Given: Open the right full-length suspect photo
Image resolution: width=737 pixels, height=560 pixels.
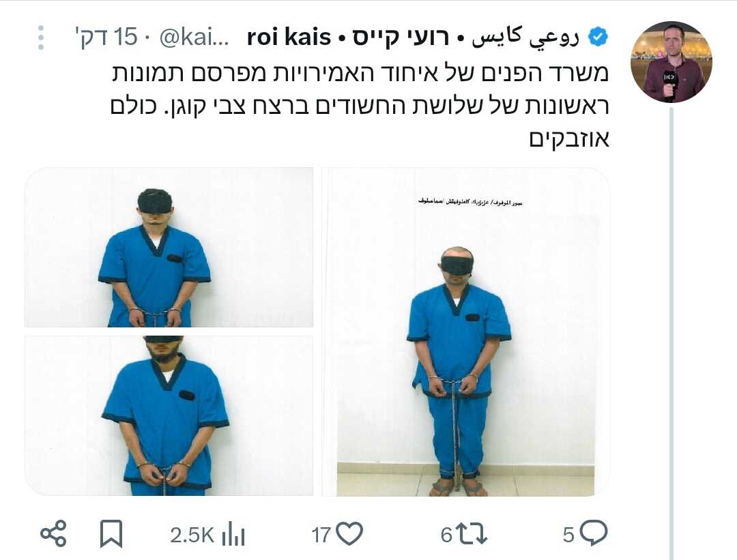Looking at the screenshot, I should click(x=466, y=331).
